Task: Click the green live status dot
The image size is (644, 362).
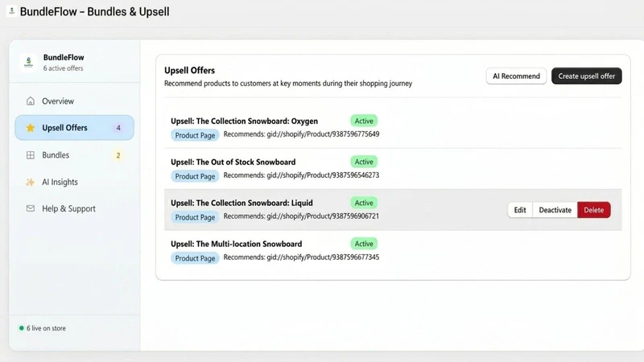Action: click(x=22, y=328)
